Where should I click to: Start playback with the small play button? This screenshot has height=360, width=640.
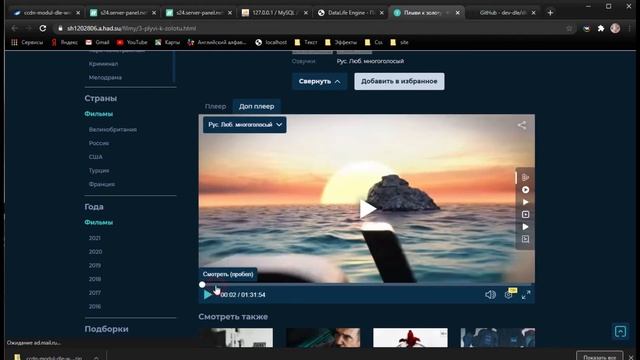[207, 294]
